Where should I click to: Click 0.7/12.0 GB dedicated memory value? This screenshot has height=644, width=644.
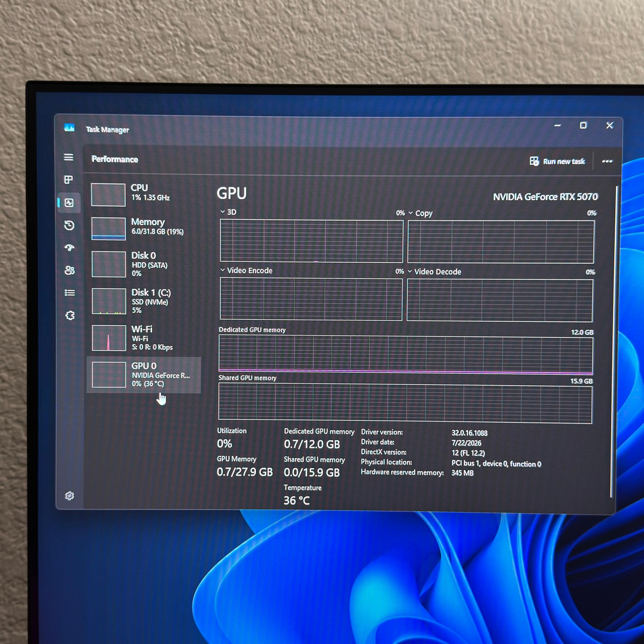coord(312,444)
